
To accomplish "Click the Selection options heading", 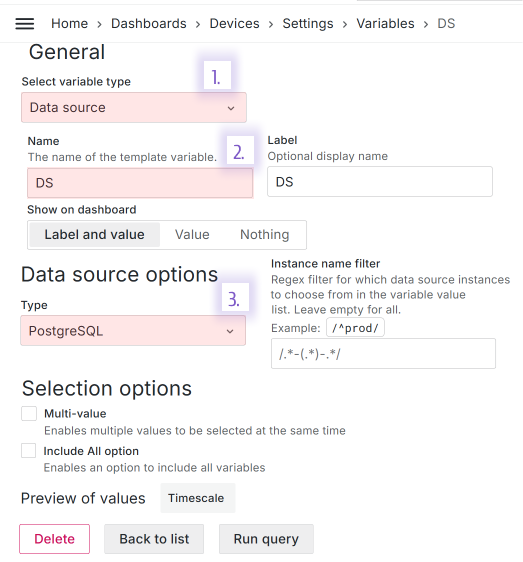I will click(107, 389).
